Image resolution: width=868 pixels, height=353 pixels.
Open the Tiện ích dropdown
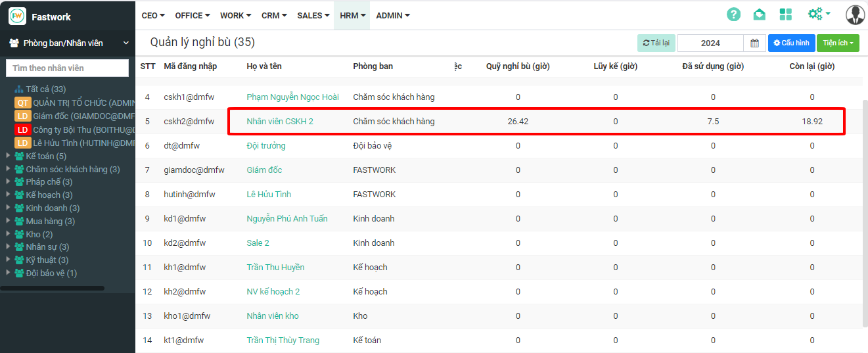coord(838,43)
